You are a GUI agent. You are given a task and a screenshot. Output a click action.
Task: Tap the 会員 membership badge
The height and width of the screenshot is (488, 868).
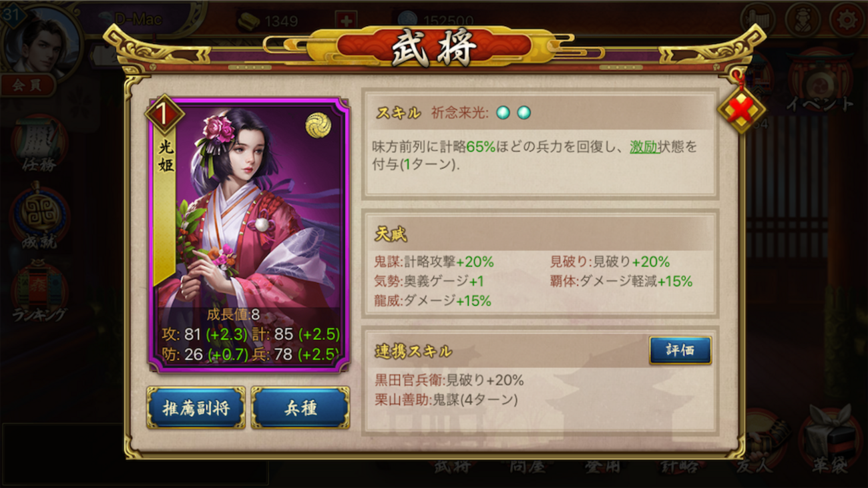click(x=27, y=85)
